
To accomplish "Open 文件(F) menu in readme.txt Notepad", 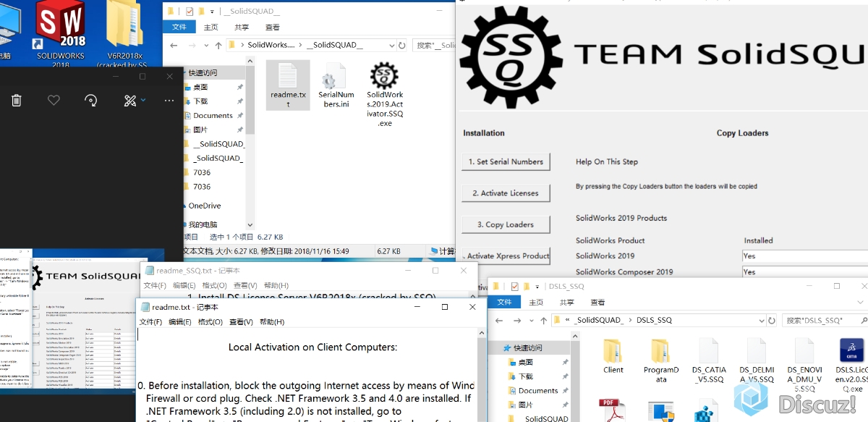I will 150,322.
